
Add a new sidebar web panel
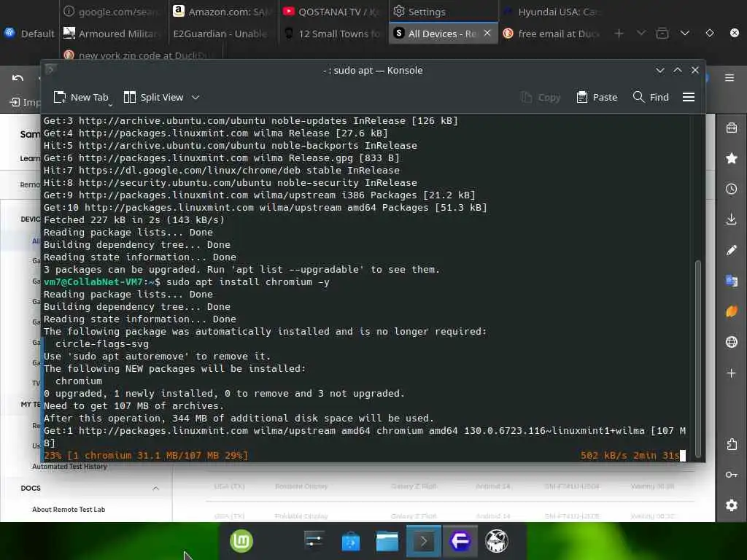tap(732, 373)
